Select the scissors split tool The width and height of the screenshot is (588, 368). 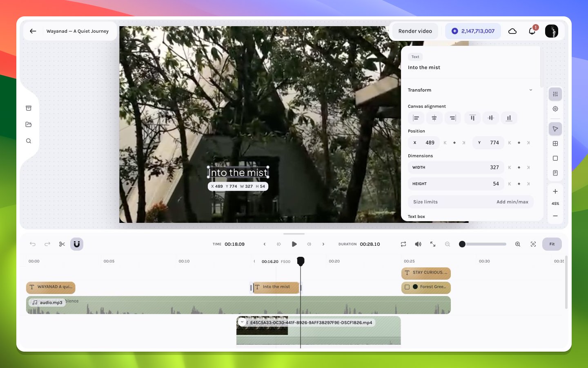pyautogui.click(x=62, y=244)
